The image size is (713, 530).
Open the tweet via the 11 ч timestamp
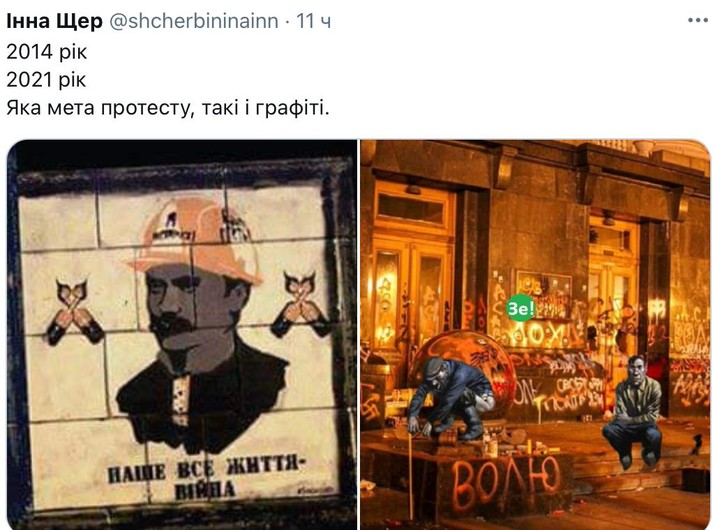click(314, 21)
